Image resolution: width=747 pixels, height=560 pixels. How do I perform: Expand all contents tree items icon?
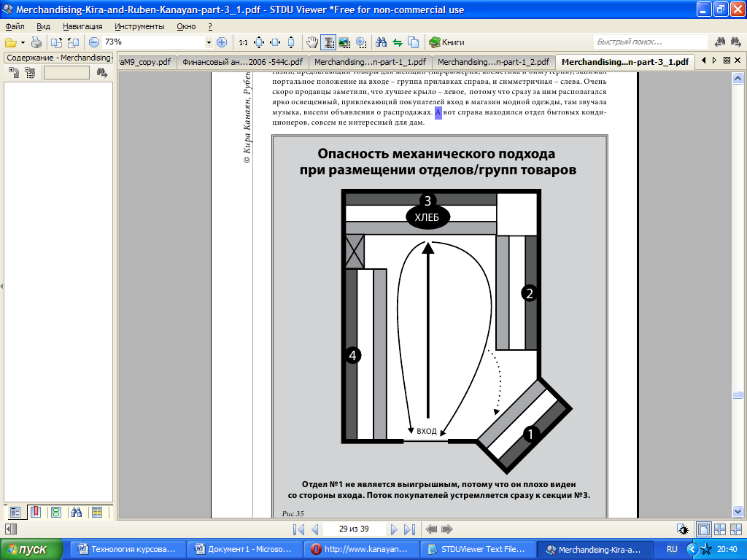tap(14, 73)
